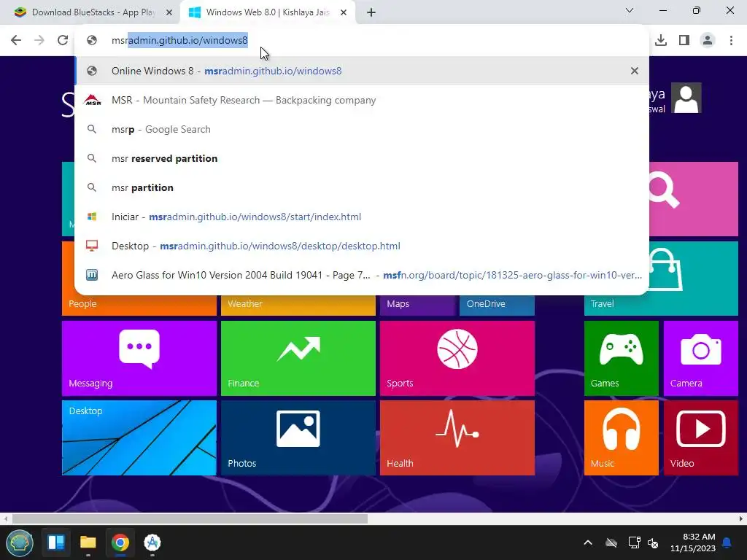The width and height of the screenshot is (747, 560).
Task: Close the Download BlueStacks tab
Action: (x=169, y=12)
